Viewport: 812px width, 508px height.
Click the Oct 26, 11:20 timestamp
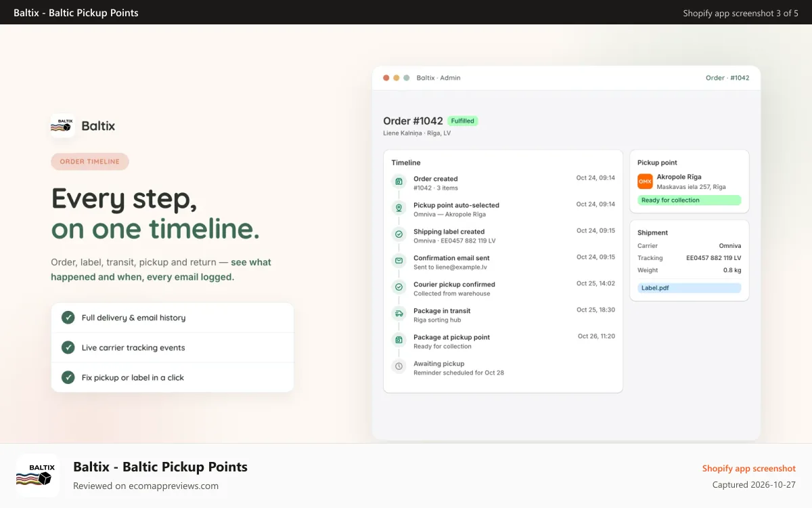(596, 336)
